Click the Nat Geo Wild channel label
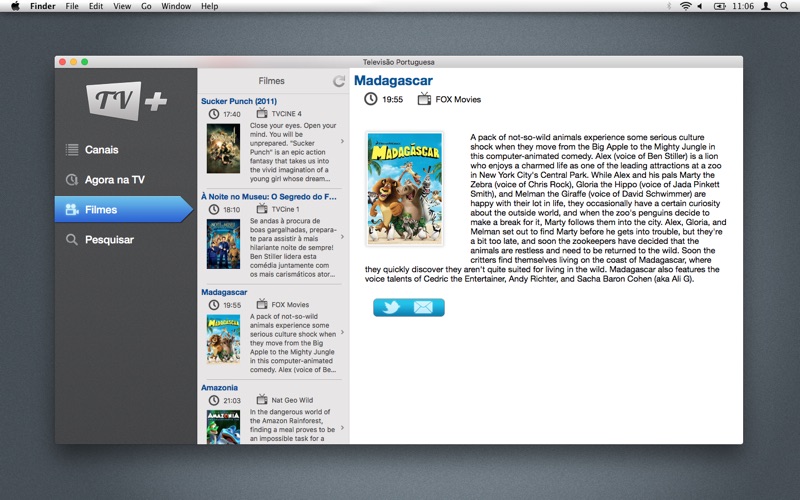The image size is (800, 500). [292, 400]
